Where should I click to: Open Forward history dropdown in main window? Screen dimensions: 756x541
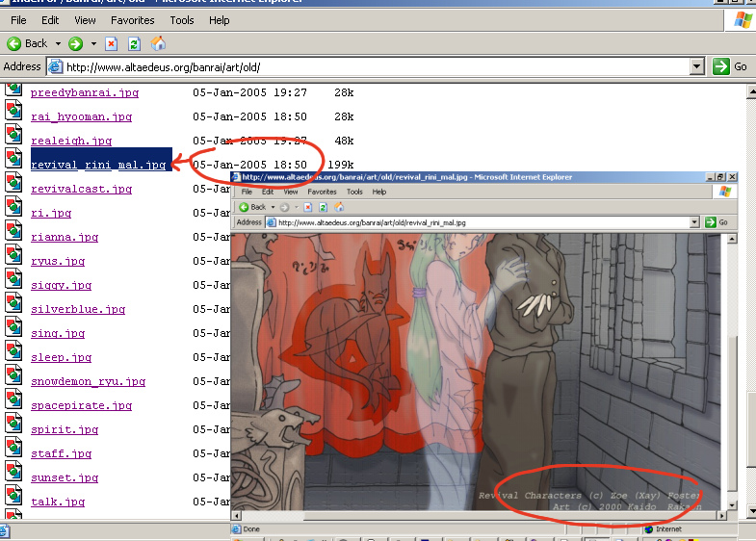point(93,44)
